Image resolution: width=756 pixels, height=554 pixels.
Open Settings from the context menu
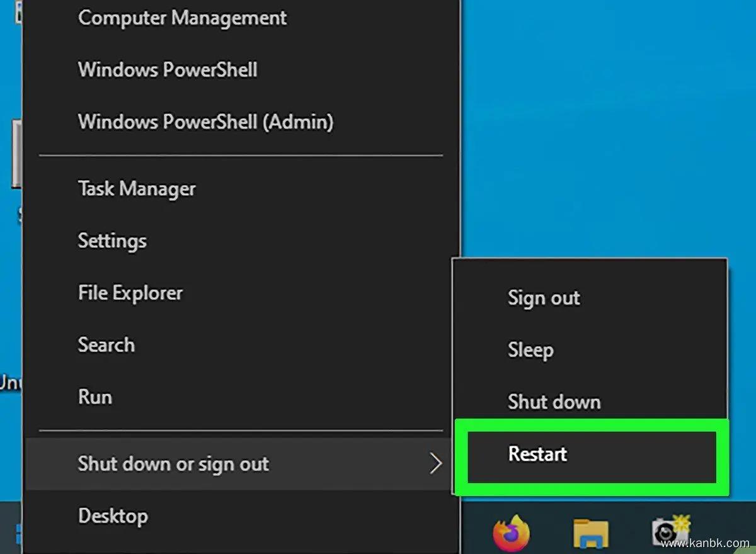(x=112, y=240)
